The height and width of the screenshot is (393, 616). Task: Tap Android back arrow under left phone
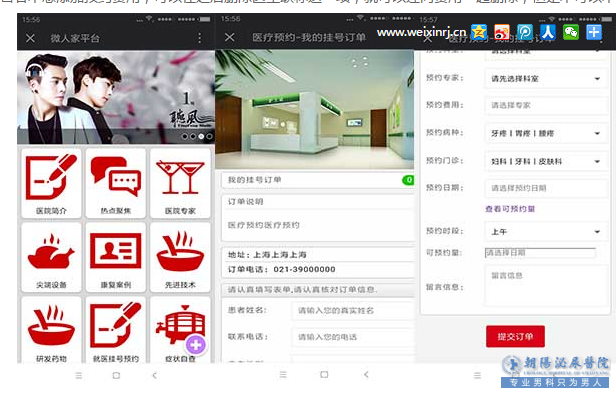click(x=154, y=375)
